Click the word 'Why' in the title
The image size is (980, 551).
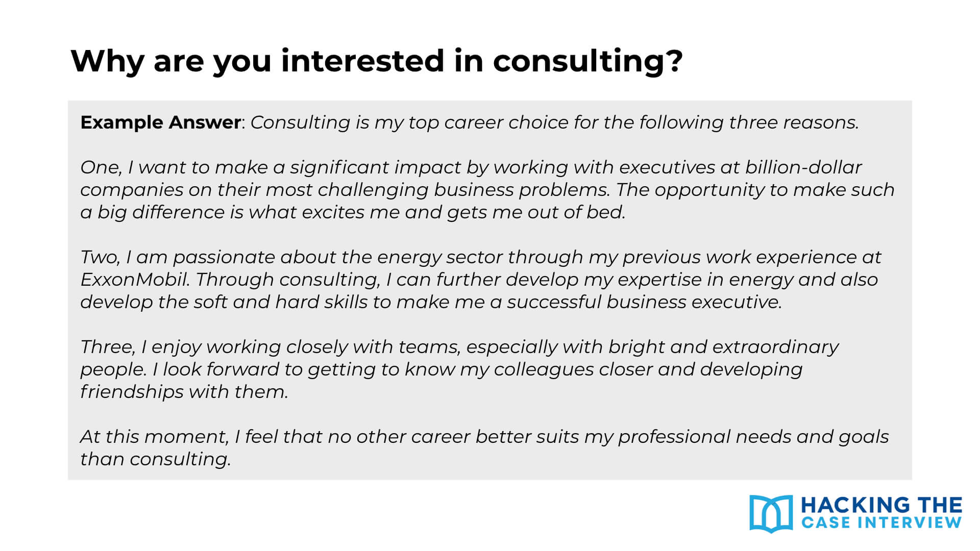tap(107, 61)
